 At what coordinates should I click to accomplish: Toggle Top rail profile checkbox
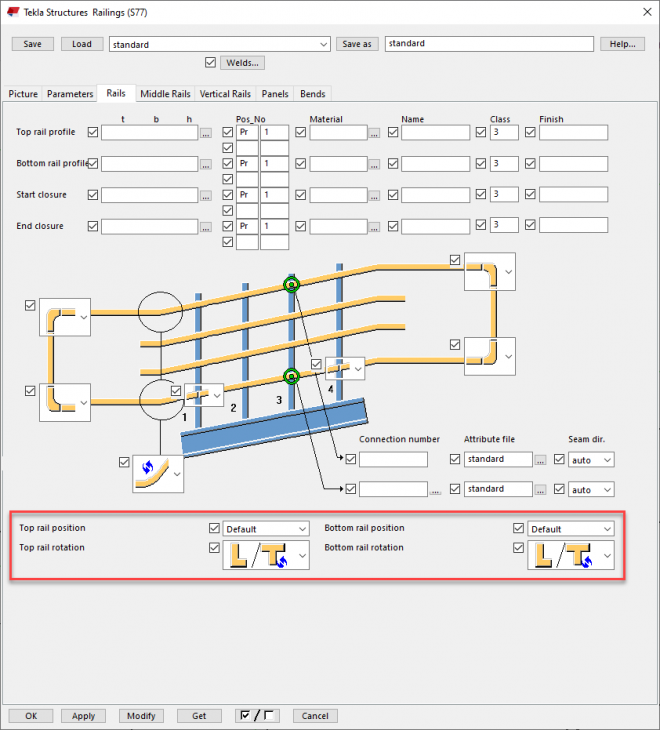(x=93, y=132)
